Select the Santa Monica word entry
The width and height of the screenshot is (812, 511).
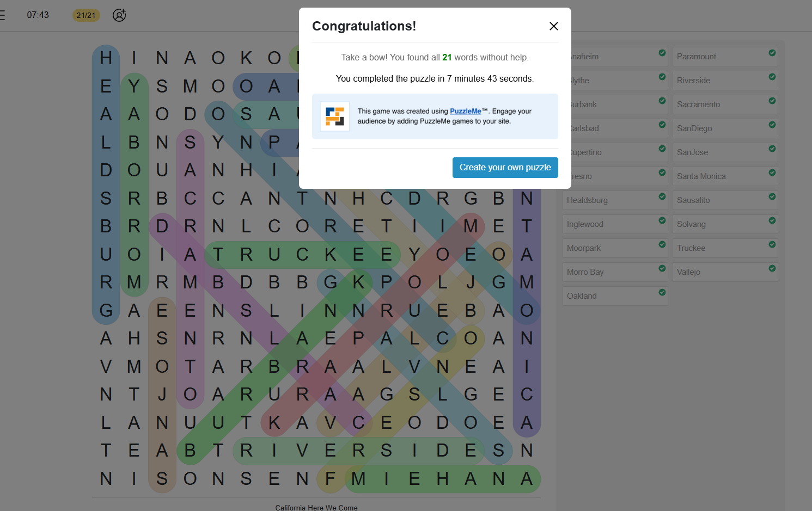coord(725,176)
